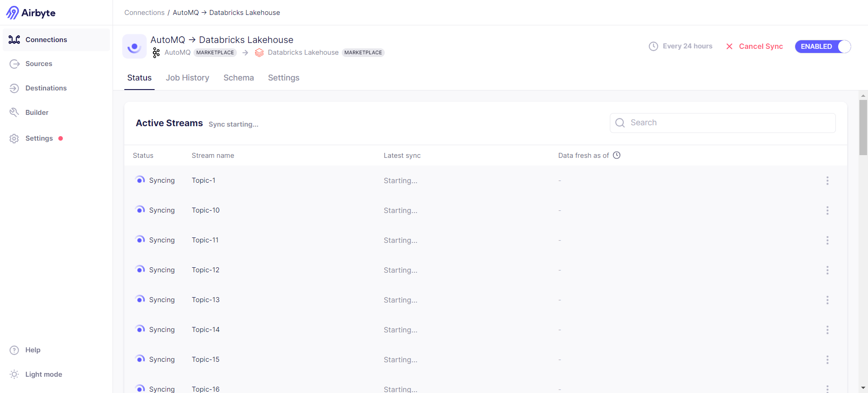The image size is (868, 393).
Task: Go to Connections via breadcrumb link
Action: click(x=144, y=13)
